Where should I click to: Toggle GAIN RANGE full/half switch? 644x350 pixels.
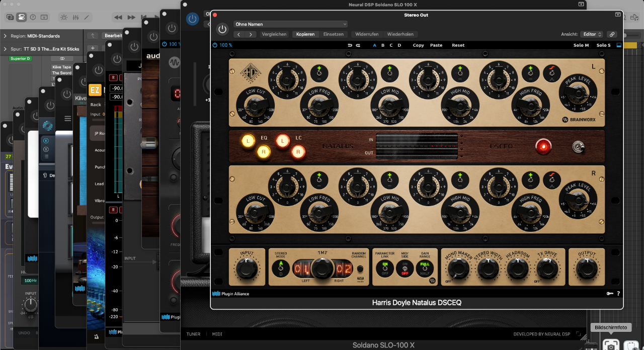tap(425, 269)
